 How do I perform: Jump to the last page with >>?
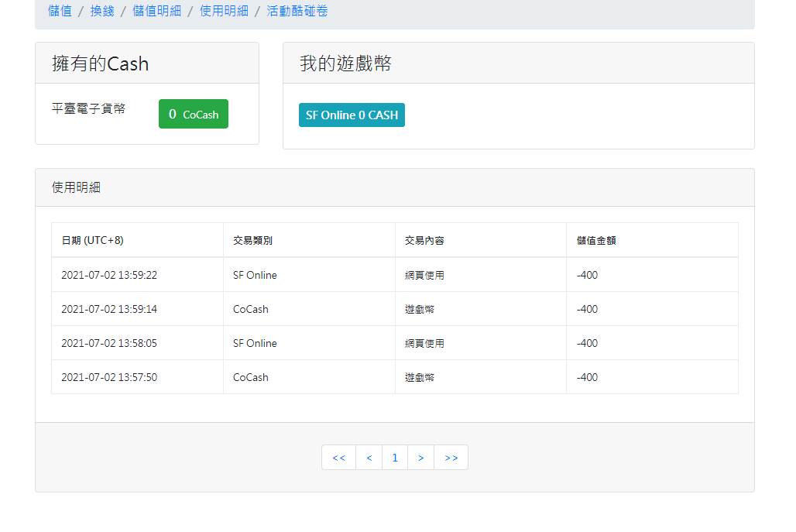point(451,457)
